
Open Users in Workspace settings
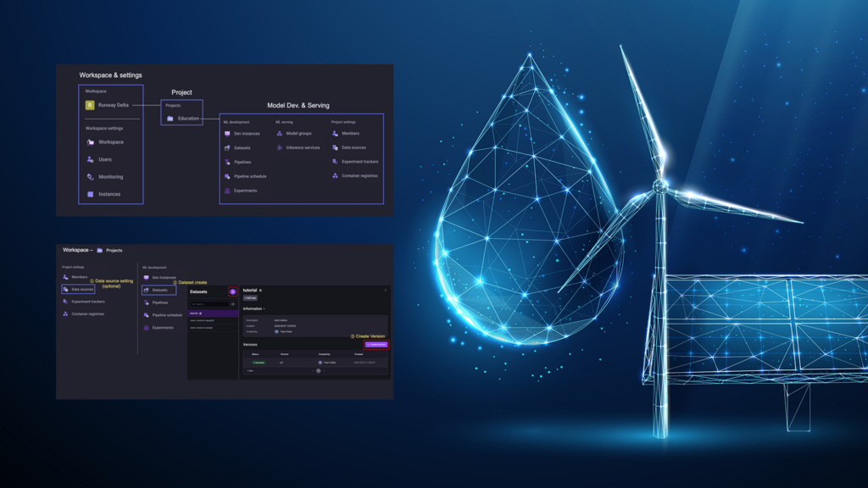104,159
